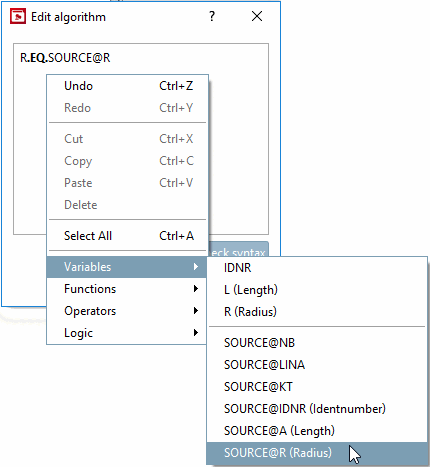430x467 pixels.
Task: Expand the Functions submenu arrow
Action: (x=196, y=289)
